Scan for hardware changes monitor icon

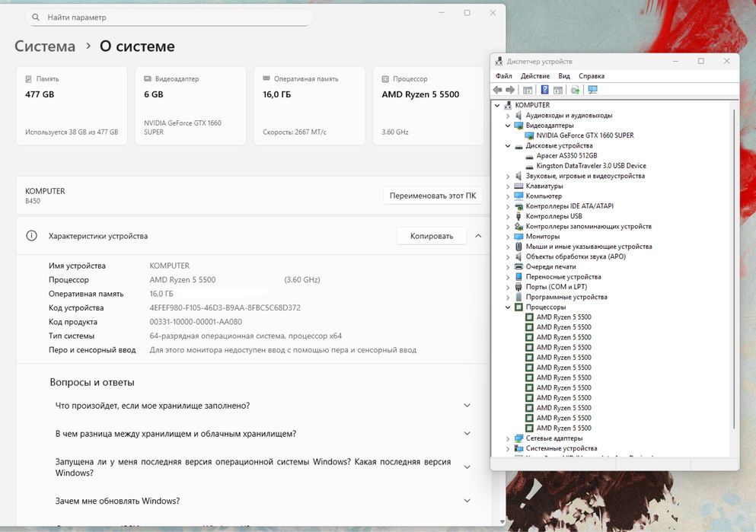(x=592, y=90)
